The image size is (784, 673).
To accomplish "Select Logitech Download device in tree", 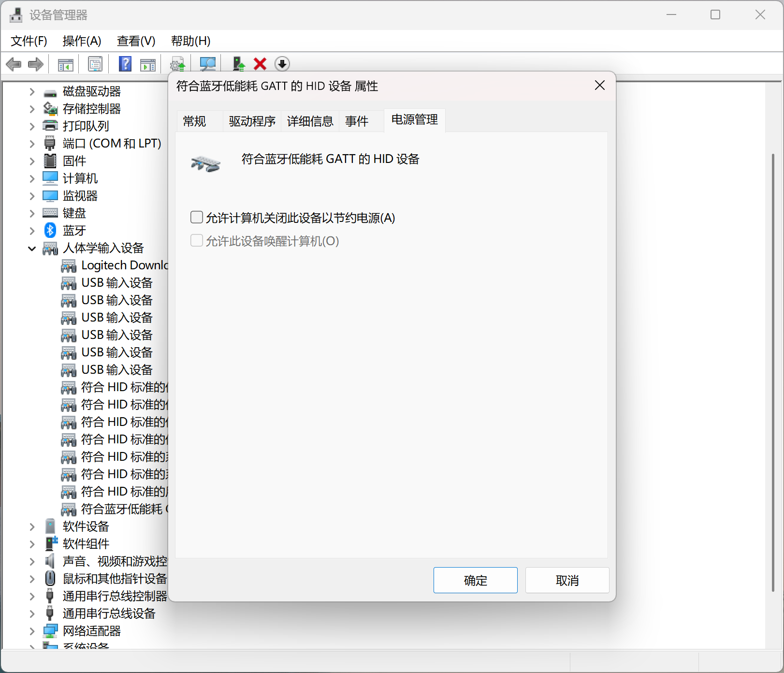I will 124,265.
